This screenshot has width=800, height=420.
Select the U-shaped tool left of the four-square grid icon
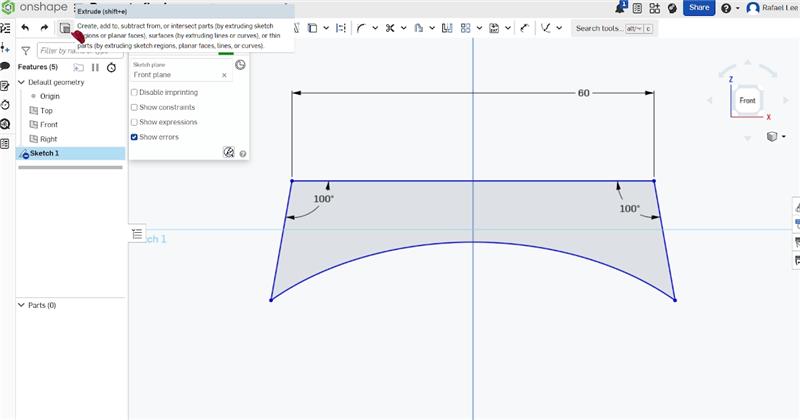tap(447, 28)
